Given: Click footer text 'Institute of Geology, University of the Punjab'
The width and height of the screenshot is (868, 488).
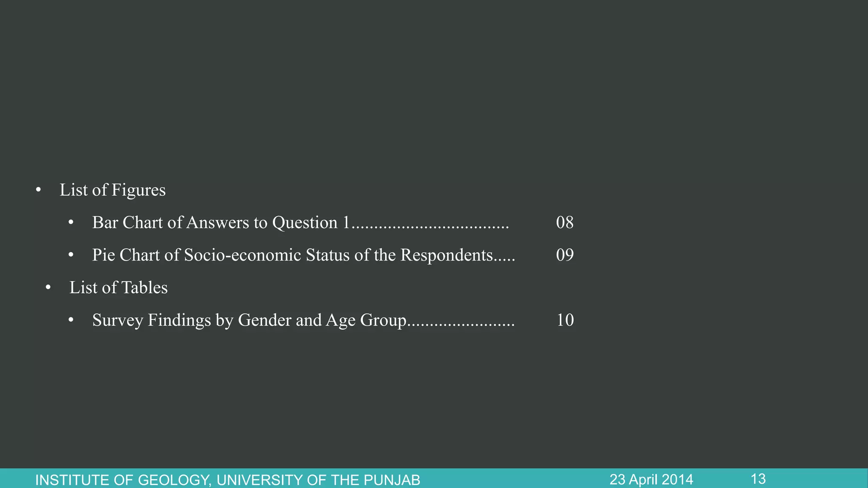Looking at the screenshot, I should (x=228, y=480).
